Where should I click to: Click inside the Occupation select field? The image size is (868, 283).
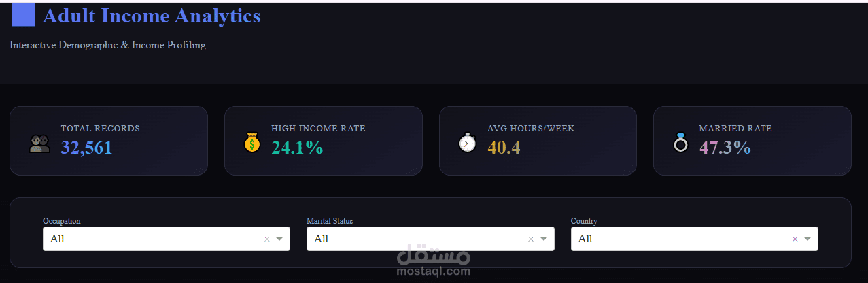coord(150,239)
